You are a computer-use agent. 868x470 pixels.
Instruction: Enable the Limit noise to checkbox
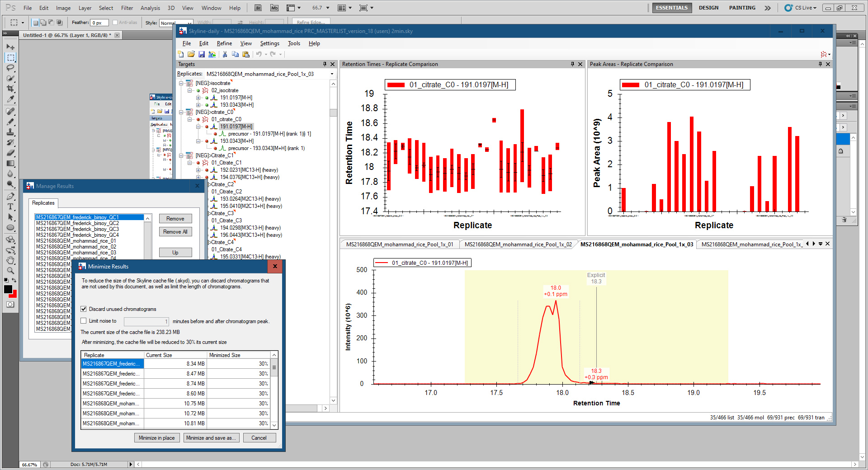point(84,321)
